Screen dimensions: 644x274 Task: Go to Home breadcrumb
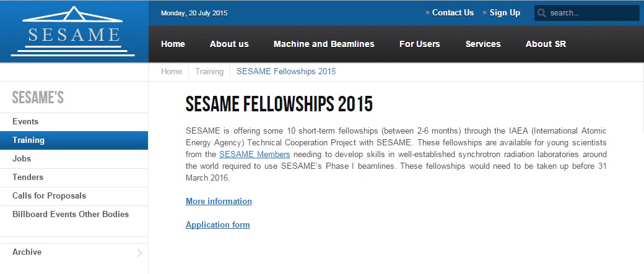[172, 71]
